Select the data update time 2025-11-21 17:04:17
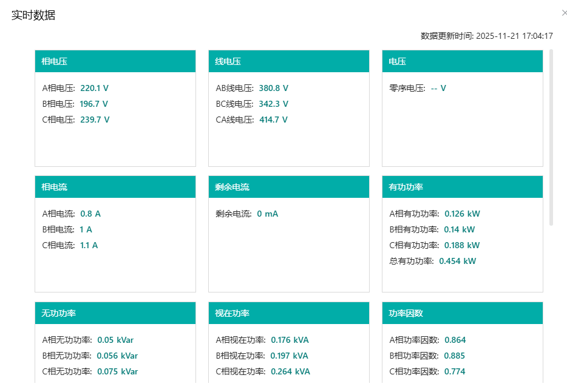Screen dimensions: 567x392 pos(514,36)
